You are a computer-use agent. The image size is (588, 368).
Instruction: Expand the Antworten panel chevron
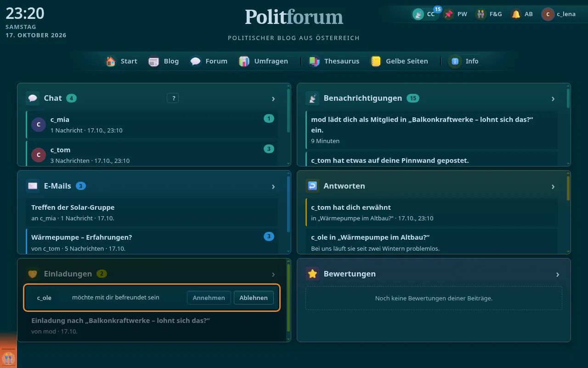pos(553,186)
